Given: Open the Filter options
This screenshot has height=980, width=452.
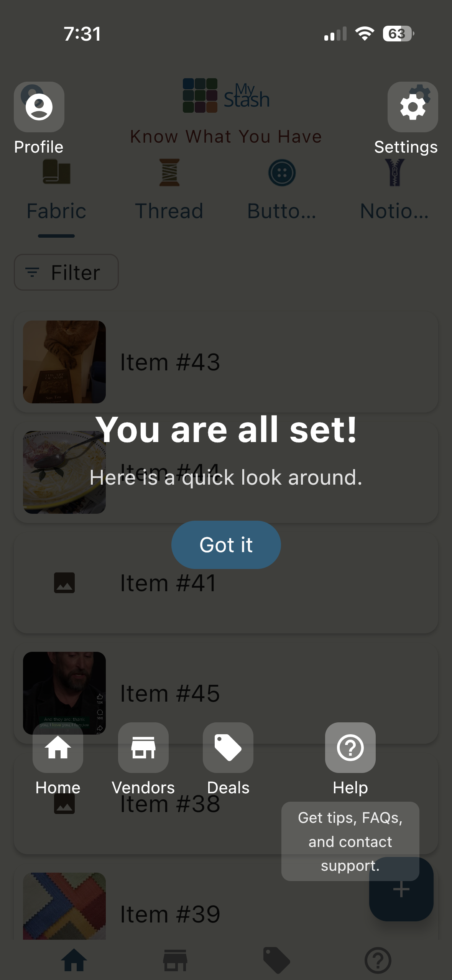Looking at the screenshot, I should pyautogui.click(x=66, y=272).
